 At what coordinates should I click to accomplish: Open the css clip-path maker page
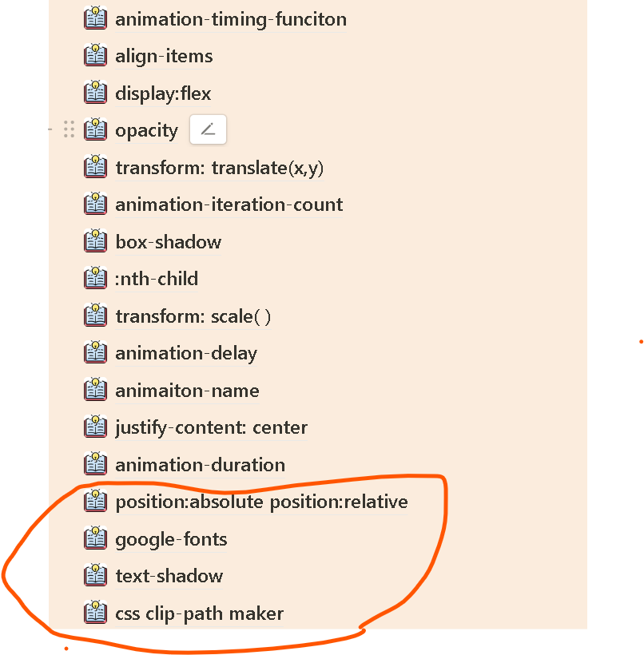tap(199, 613)
